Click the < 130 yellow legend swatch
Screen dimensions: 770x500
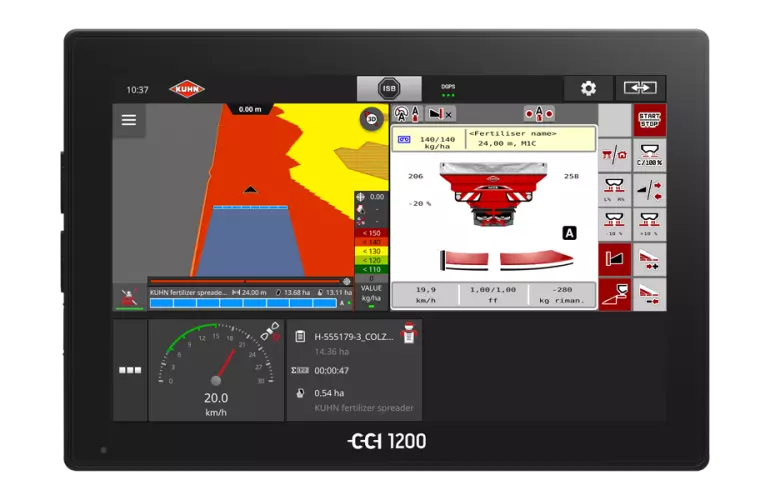[371, 251]
